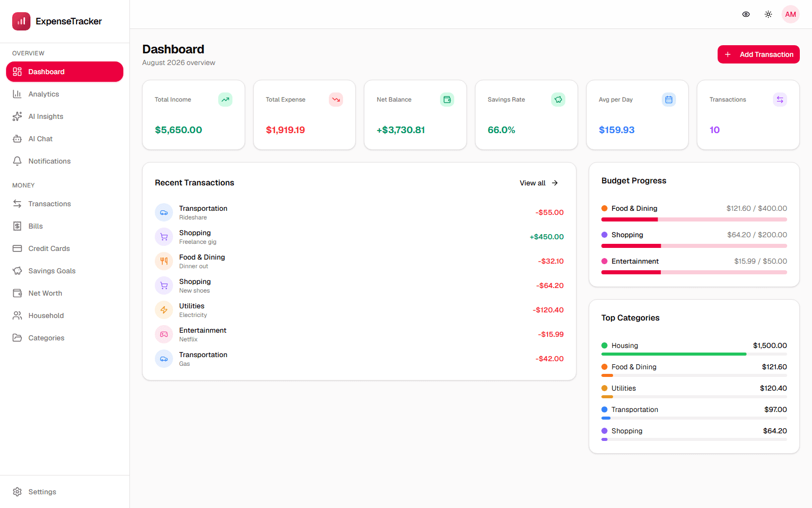Open AI Chat from sidebar

[x=64, y=139]
